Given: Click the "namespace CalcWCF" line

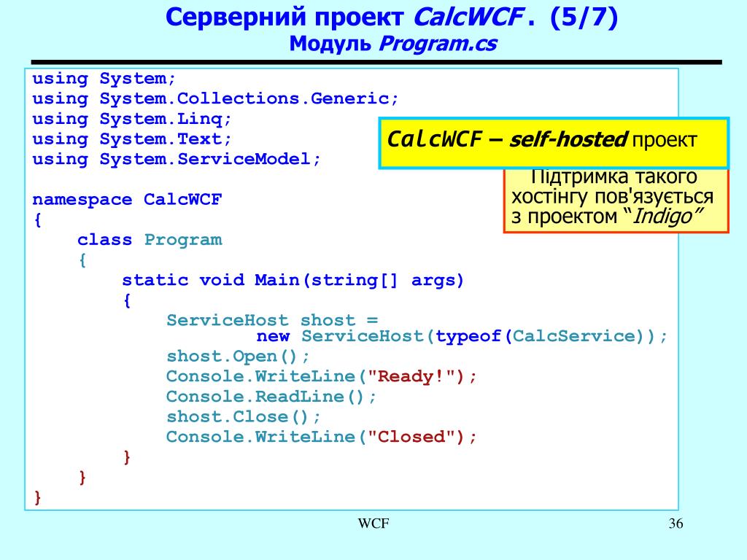Looking at the screenshot, I should [127, 200].
